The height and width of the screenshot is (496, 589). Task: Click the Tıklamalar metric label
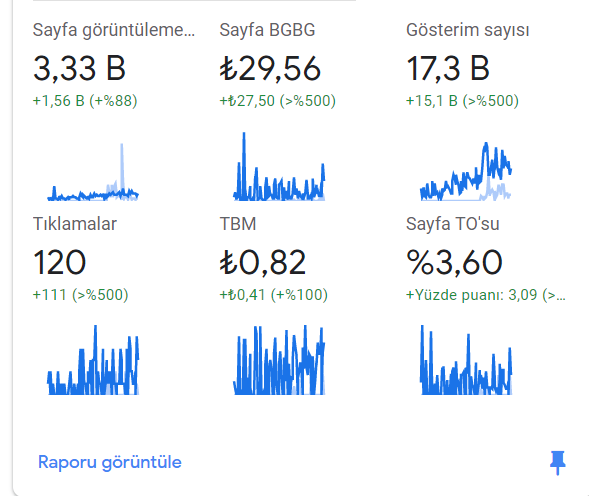75,224
